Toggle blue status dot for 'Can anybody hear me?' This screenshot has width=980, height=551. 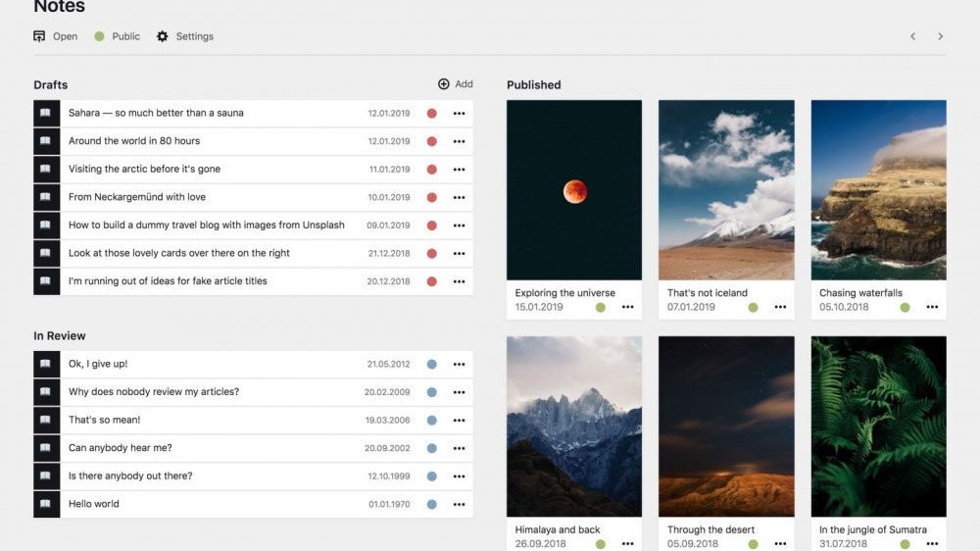point(432,448)
